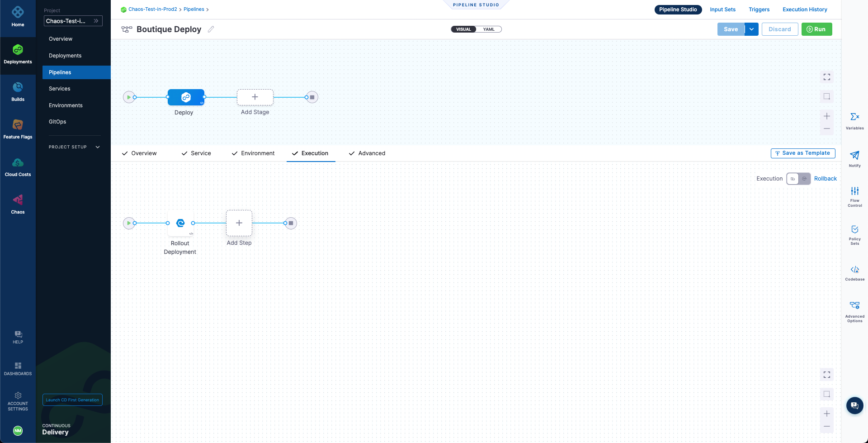Viewport: 868px width, 443px height.
Task: Open the Triggers tab
Action: (759, 10)
